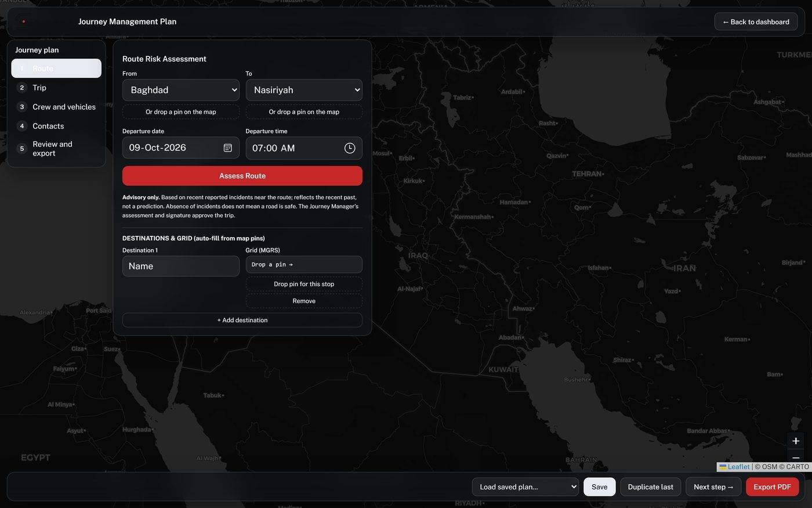Click Back to dashboard

coord(756,22)
